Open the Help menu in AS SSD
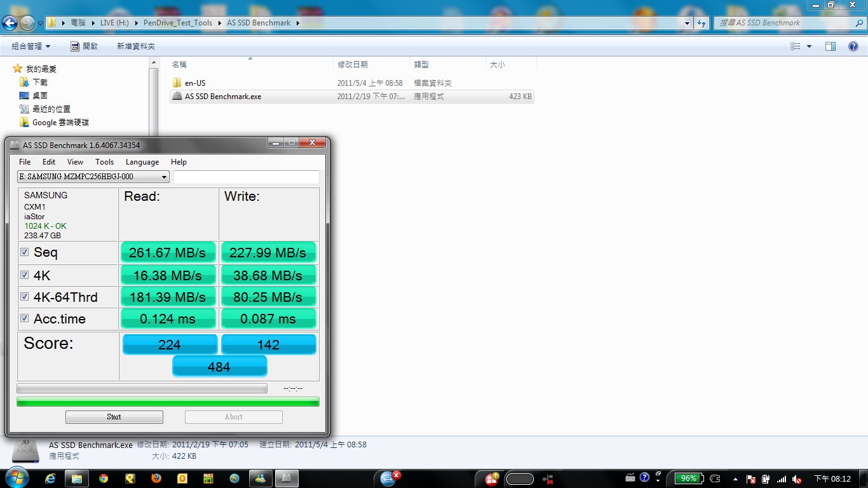Viewport: 868px width, 488px height. click(179, 162)
